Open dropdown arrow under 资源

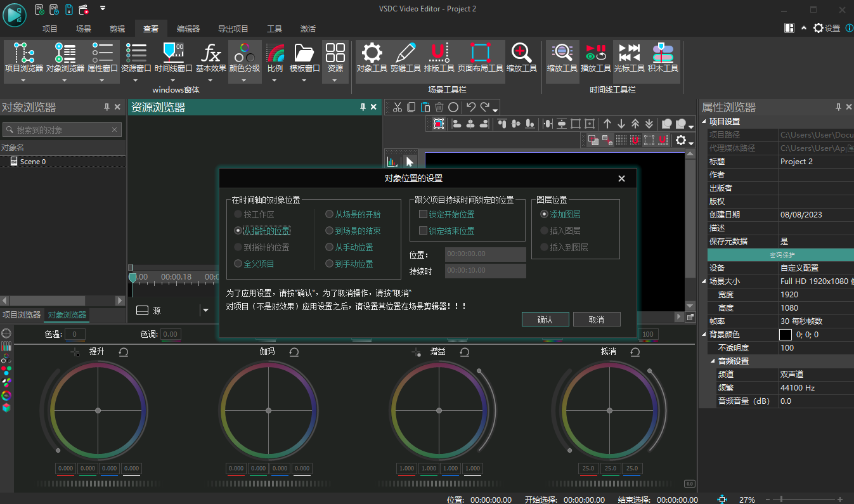click(335, 81)
